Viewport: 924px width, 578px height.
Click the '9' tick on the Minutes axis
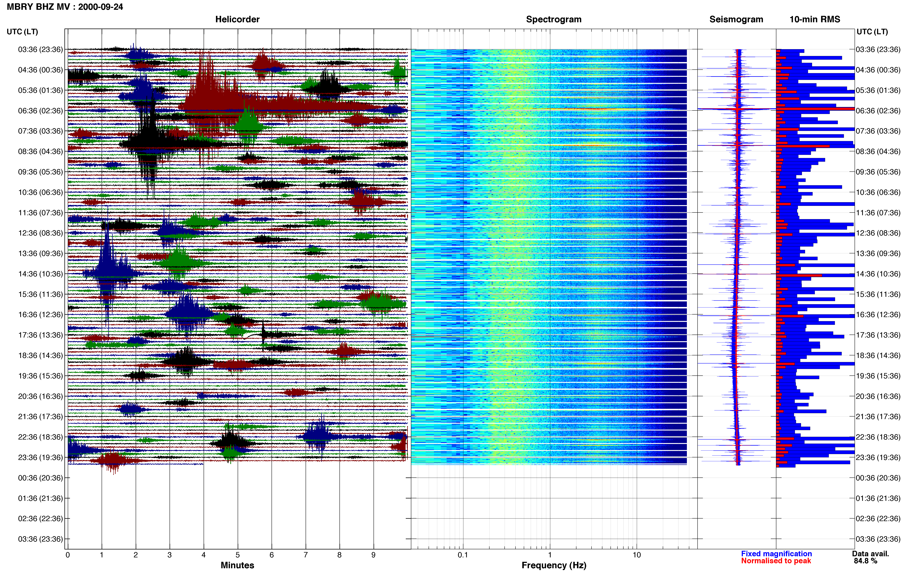(x=373, y=555)
